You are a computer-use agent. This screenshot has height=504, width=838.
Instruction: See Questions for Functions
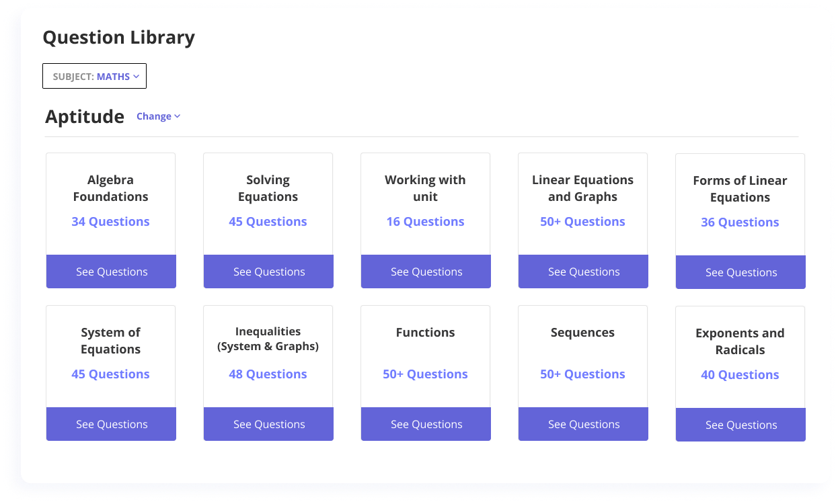[x=426, y=424]
